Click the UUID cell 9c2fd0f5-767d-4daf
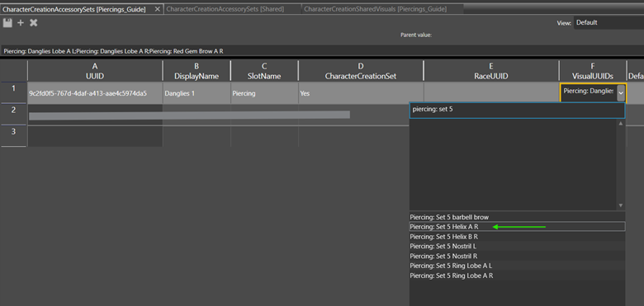Screen dimensions: 644x306 point(95,93)
